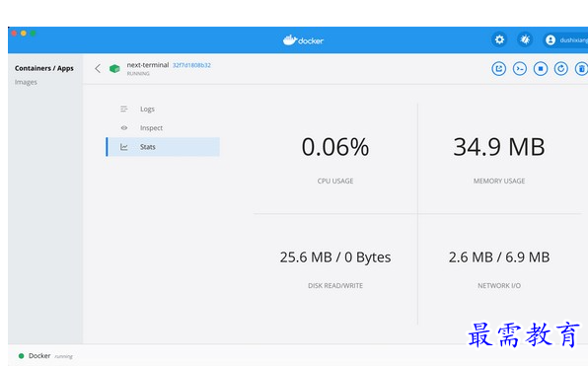Click the 25.6 MB / 0 Bytes value
The image size is (588, 366).
335,257
